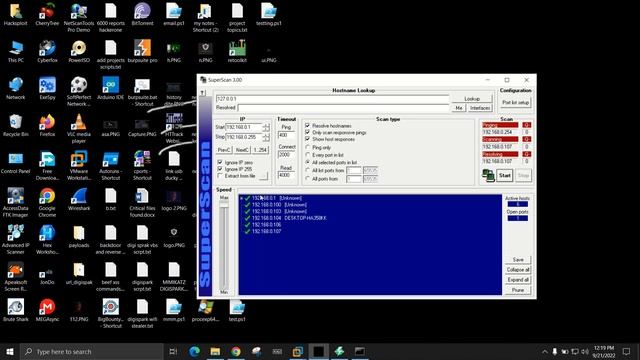This screenshot has width=640, height=360.
Task: Open Edge from the taskbar
Action: [x=194, y=351]
